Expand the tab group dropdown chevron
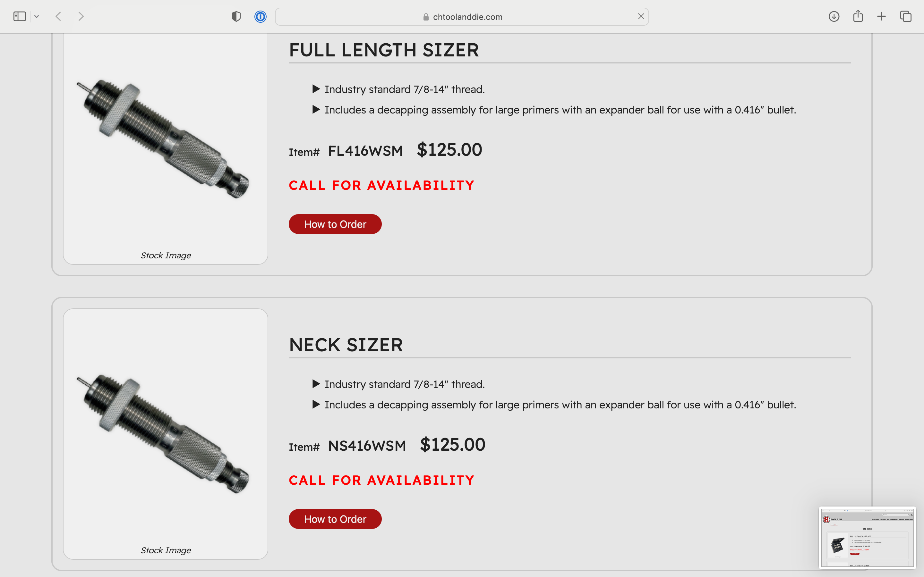The image size is (924, 577). point(37,16)
